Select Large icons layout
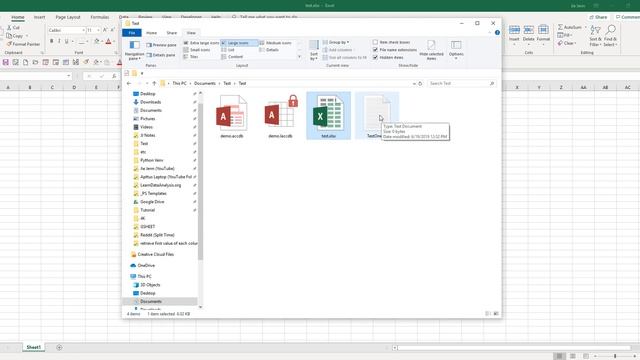 click(239, 43)
